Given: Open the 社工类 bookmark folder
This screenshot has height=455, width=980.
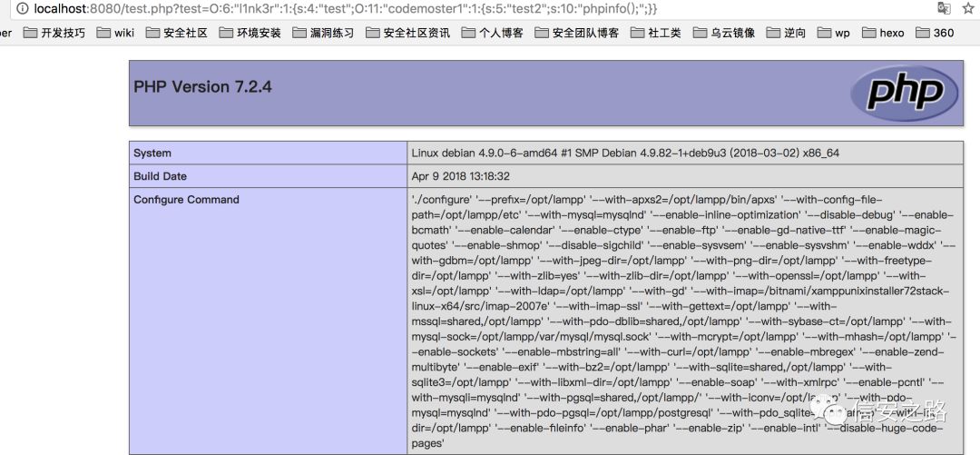Looking at the screenshot, I should pos(656,33).
